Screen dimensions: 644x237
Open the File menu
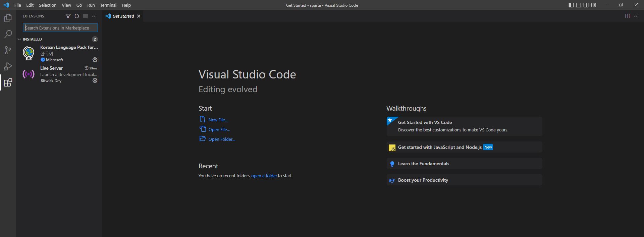18,5
